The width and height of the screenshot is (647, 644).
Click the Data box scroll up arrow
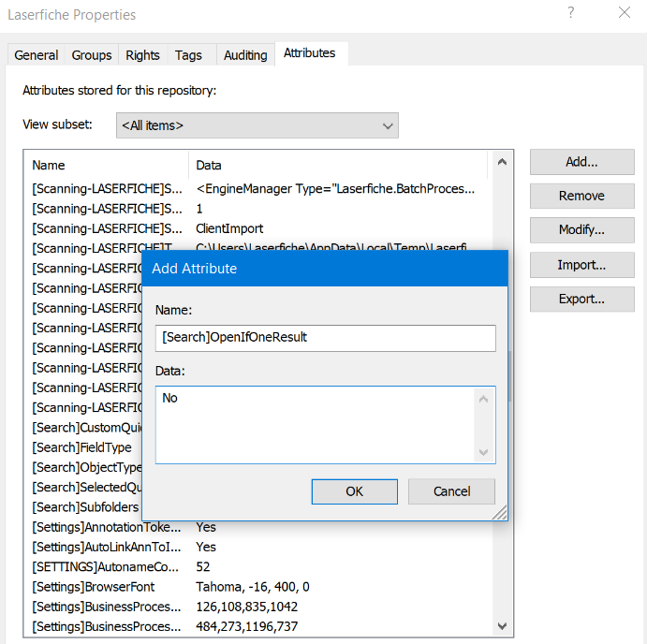483,399
